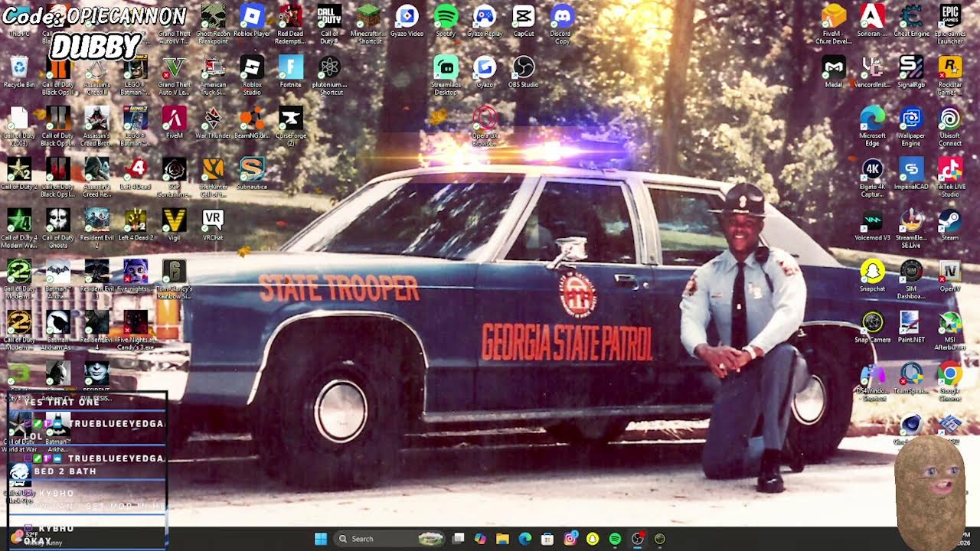
Task: Open the Left 4 Dead icon
Action: click(x=136, y=173)
